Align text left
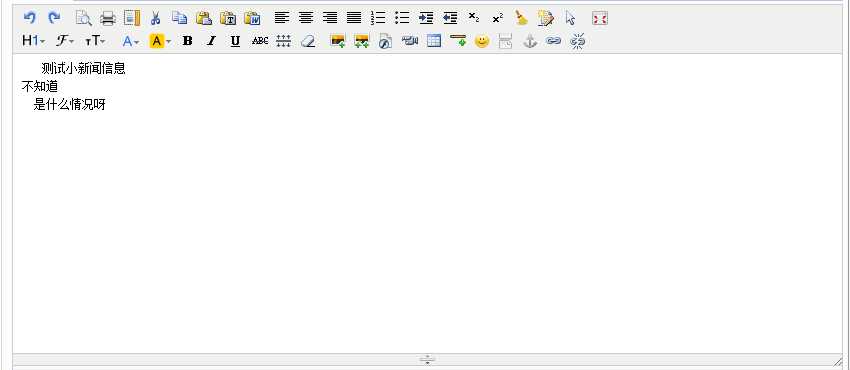This screenshot has height=370, width=850. click(282, 18)
